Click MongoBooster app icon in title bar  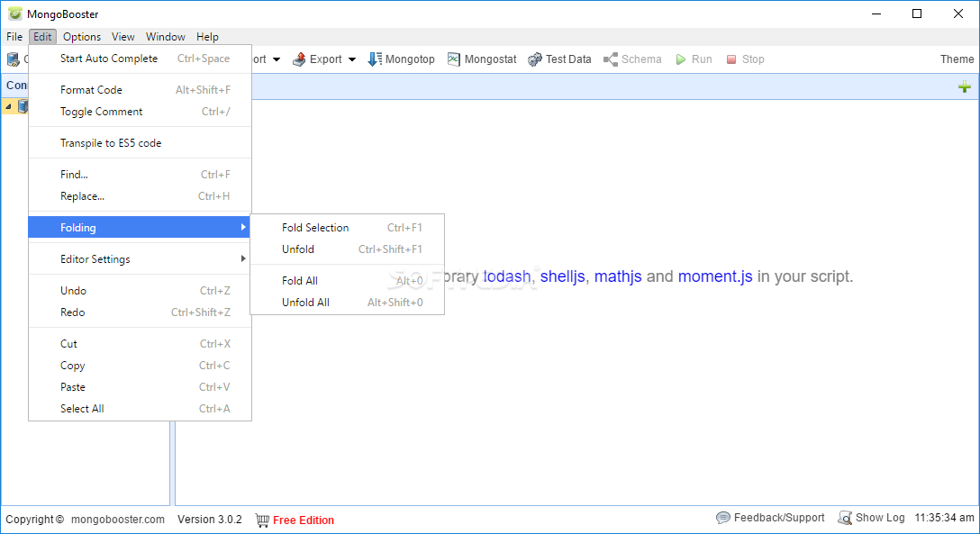pyautogui.click(x=15, y=14)
